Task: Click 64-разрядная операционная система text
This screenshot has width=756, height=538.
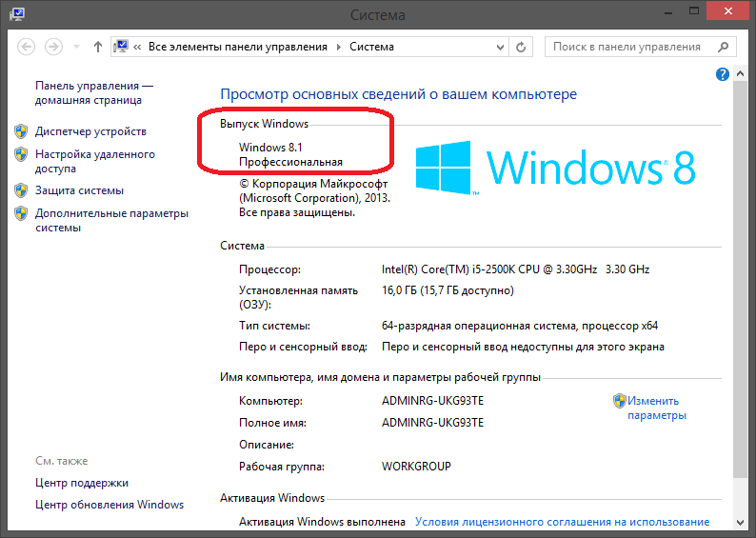Action: coord(520,326)
